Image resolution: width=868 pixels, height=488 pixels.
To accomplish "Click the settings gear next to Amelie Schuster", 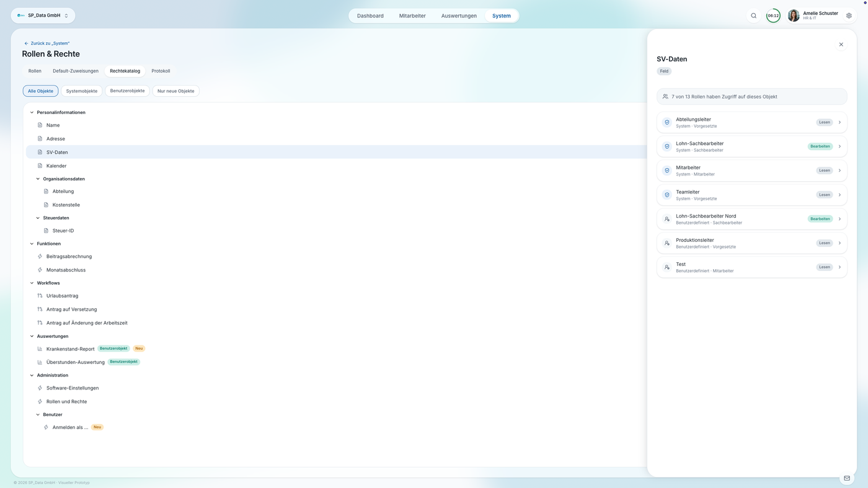I will tap(849, 16).
